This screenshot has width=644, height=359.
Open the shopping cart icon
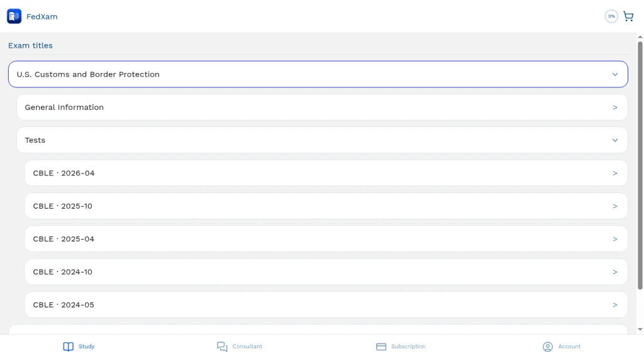click(628, 16)
